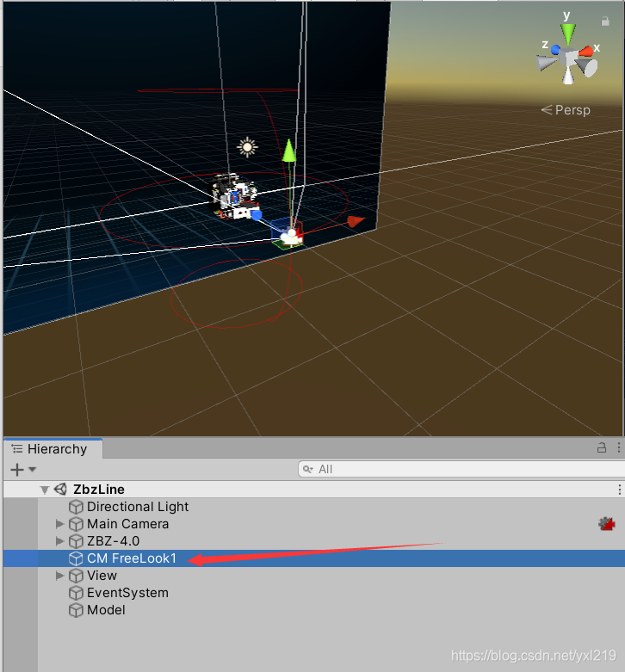625x672 pixels.
Task: Toggle the Hierarchy panel lock
Action: pos(602,448)
